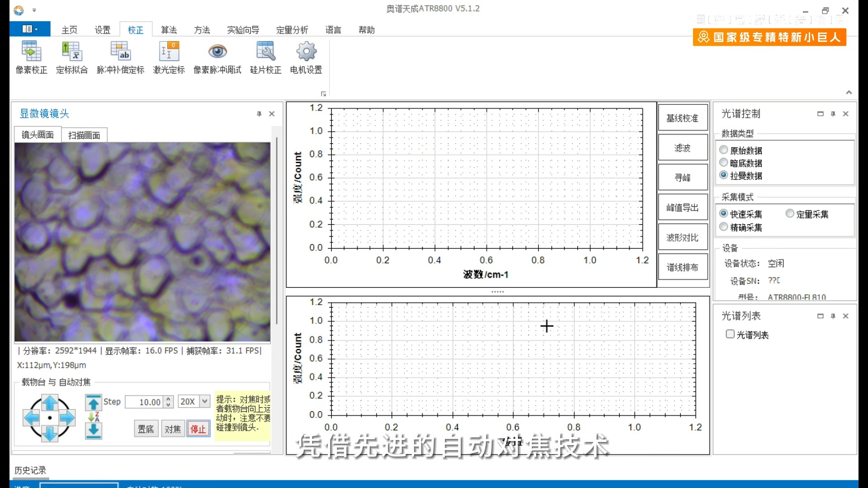Select the 精确采集 acquisition mode
868x488 pixels.
724,227
